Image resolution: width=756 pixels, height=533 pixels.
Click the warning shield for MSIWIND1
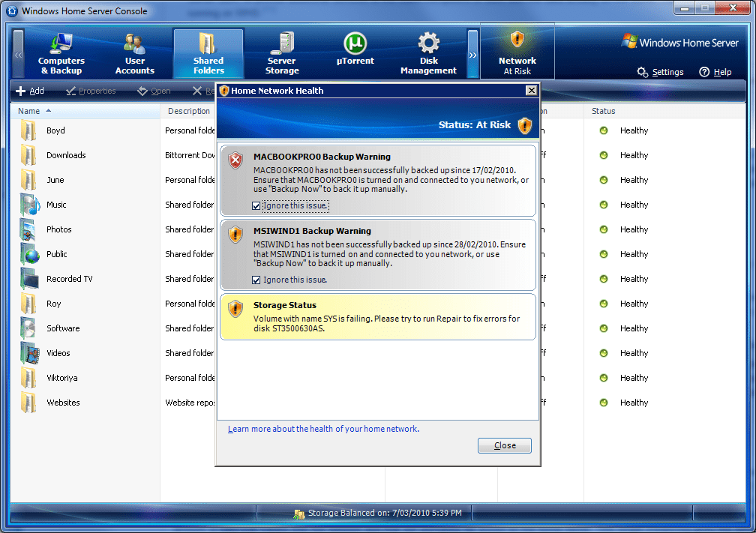click(x=235, y=235)
